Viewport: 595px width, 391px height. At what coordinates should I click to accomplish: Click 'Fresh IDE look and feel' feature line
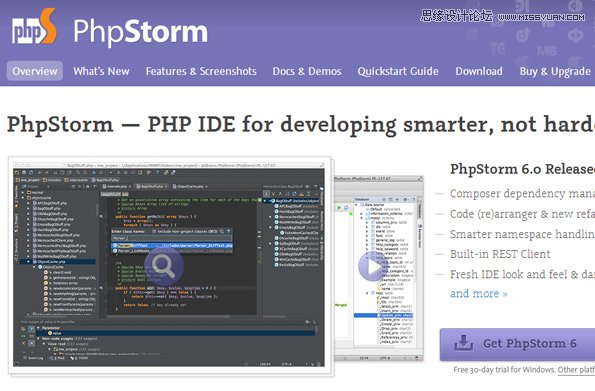click(x=523, y=274)
